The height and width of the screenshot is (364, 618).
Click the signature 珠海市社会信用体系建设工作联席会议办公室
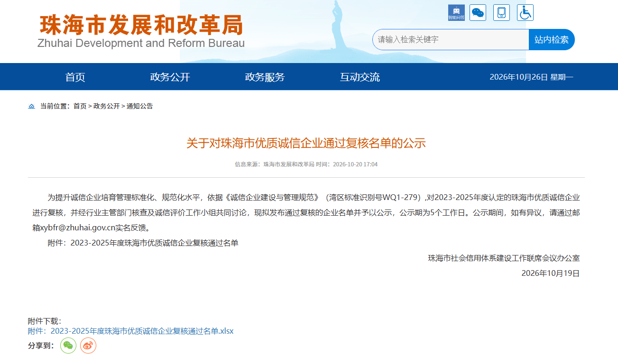point(504,258)
